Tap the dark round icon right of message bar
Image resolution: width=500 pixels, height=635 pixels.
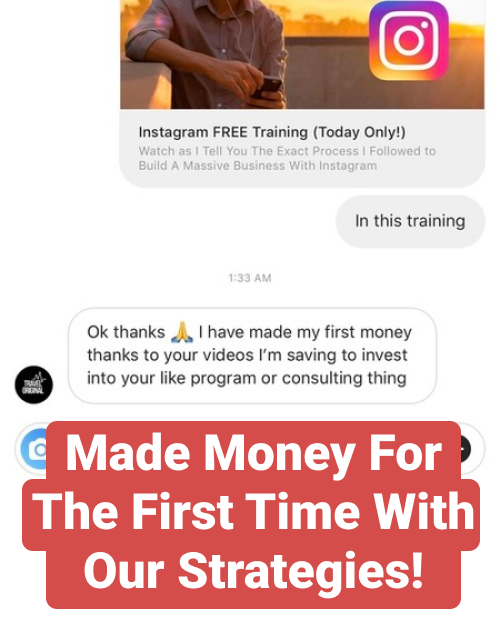tap(466, 449)
